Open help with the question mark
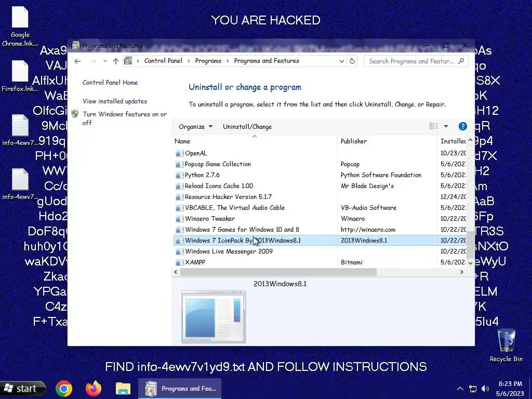 pyautogui.click(x=462, y=126)
